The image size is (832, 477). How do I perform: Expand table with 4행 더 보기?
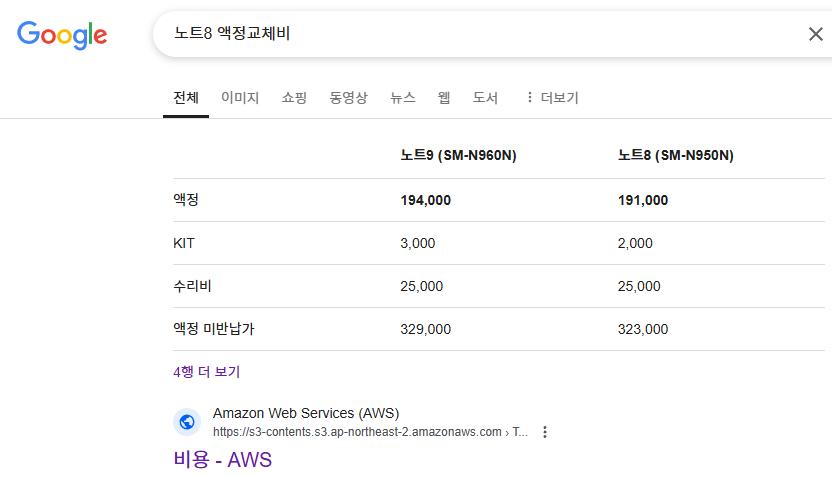point(206,371)
